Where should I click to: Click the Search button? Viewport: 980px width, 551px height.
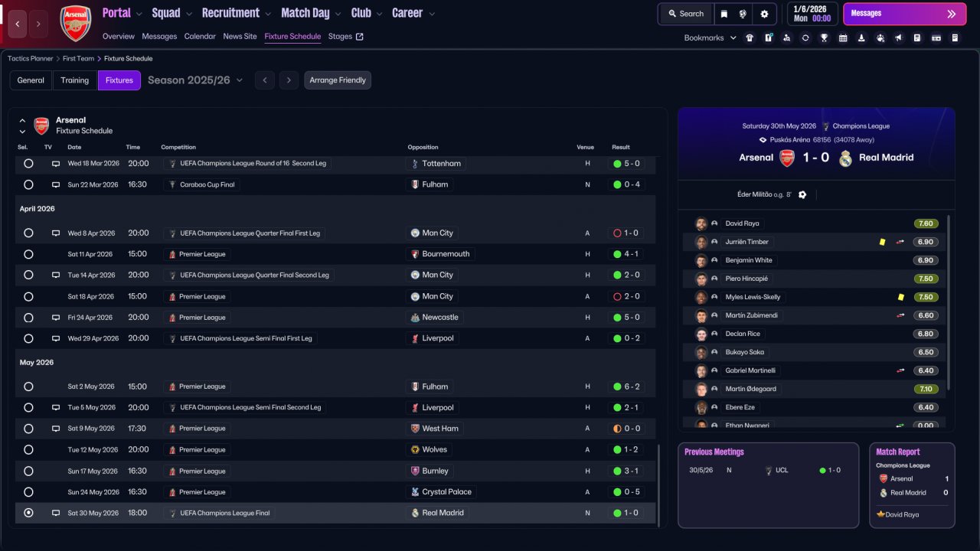tap(685, 14)
